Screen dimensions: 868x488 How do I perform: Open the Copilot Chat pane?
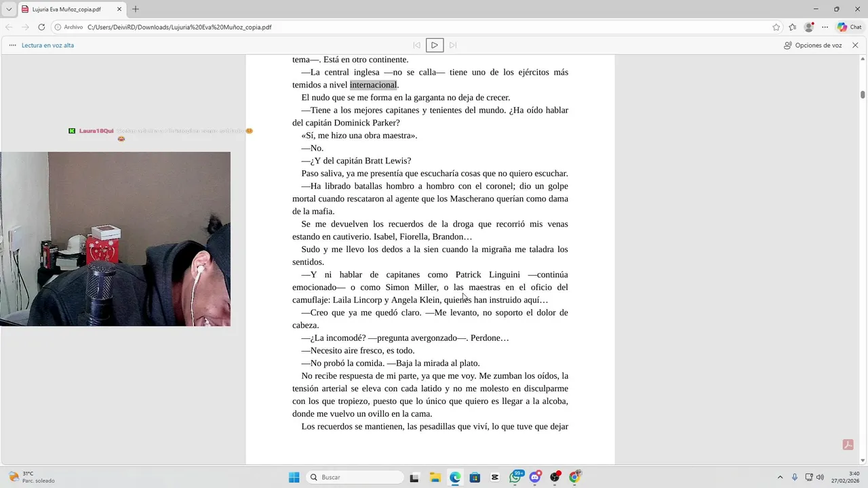point(850,27)
